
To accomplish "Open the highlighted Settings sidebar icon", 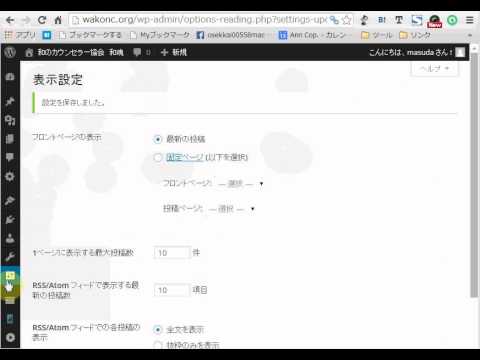I will coord(10,276).
